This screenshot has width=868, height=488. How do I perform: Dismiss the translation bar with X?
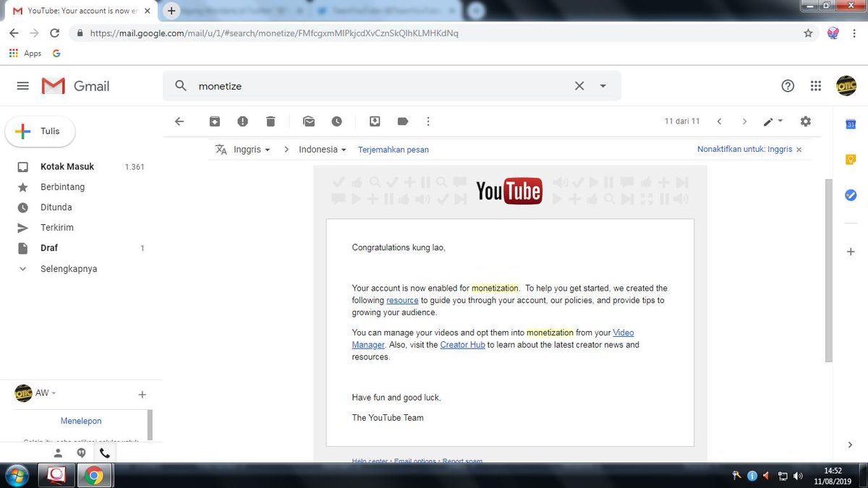pos(799,150)
